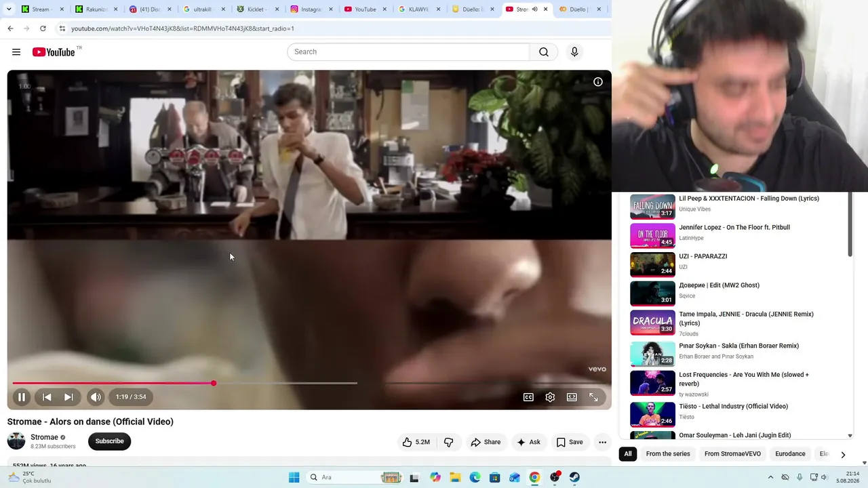Pause the Stromae video
Viewport: 868px width, 488px height.
point(22,397)
